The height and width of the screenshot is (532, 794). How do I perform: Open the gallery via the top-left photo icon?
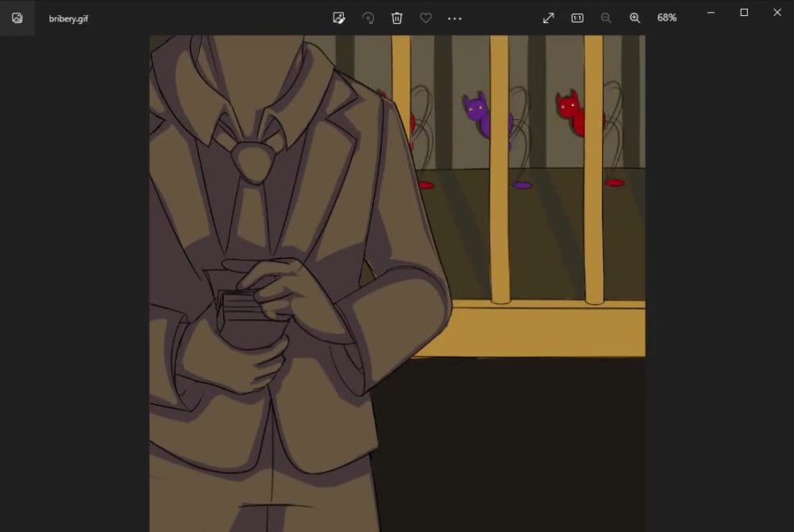[16, 17]
